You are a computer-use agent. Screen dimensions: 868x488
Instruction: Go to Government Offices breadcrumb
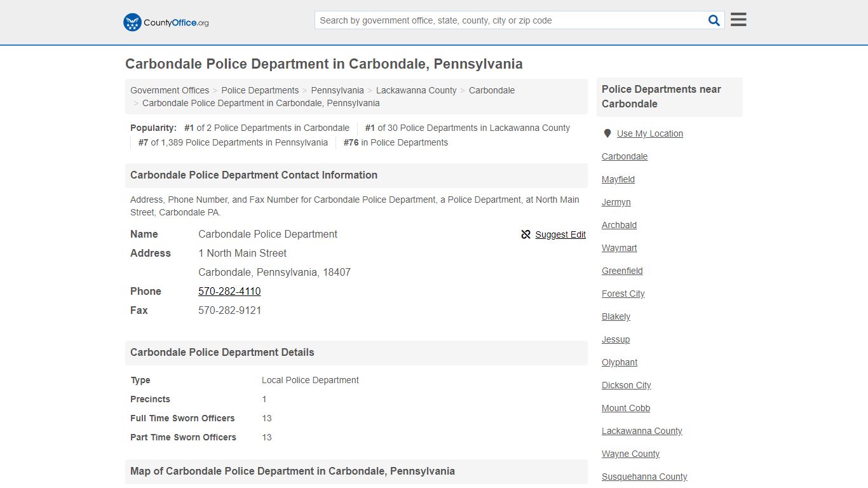click(x=170, y=90)
